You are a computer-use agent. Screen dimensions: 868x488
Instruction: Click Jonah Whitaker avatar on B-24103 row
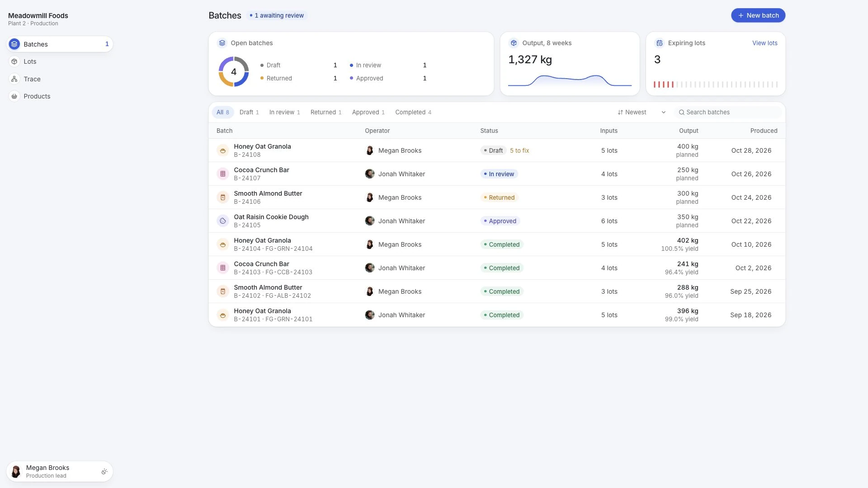tap(370, 268)
